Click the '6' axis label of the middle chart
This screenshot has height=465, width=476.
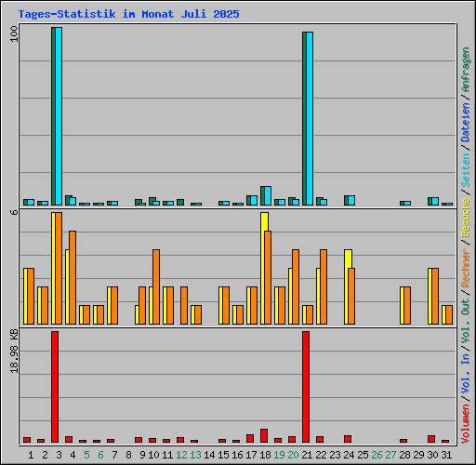(14, 212)
